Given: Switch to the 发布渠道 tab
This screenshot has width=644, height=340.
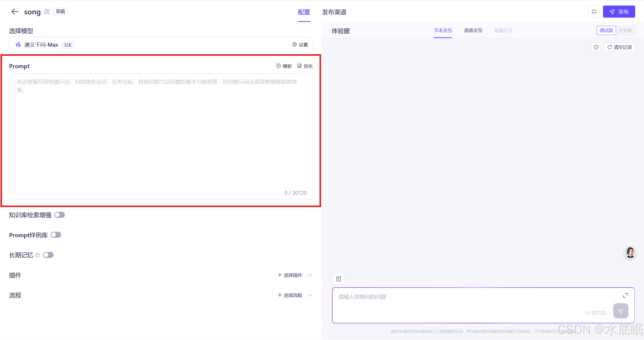Looking at the screenshot, I should [334, 12].
